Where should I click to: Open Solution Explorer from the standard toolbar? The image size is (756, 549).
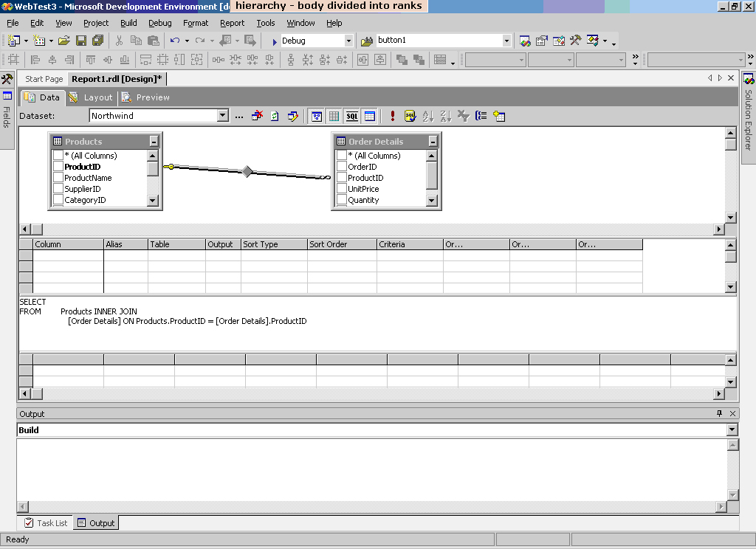tap(525, 41)
